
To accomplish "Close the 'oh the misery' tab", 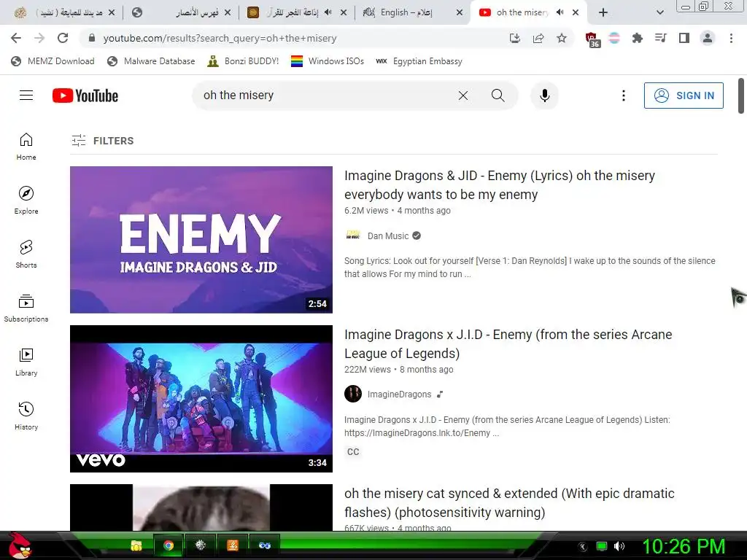I will point(576,12).
